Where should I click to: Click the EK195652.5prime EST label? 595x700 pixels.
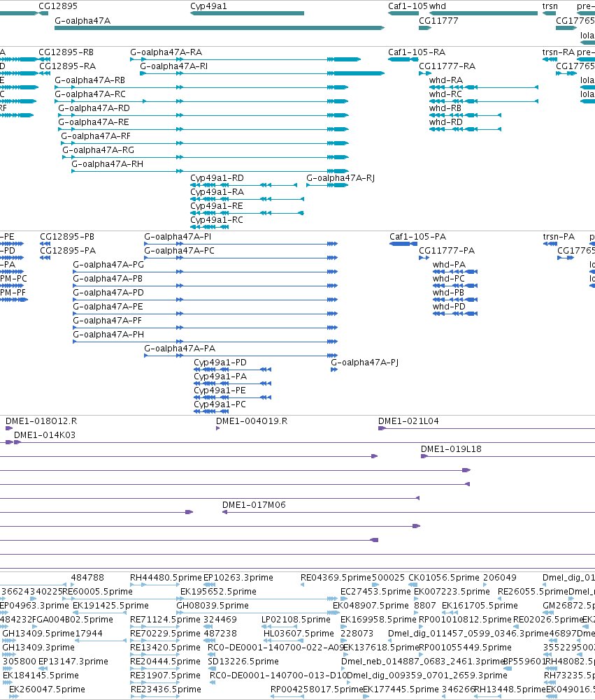tap(218, 592)
